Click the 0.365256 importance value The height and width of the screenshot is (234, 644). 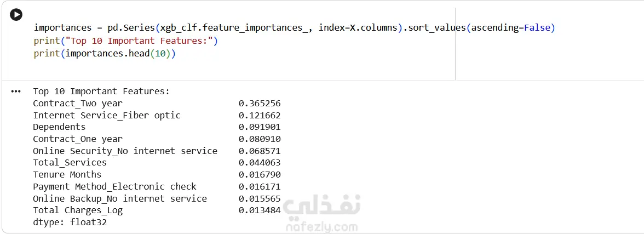pyautogui.click(x=260, y=103)
